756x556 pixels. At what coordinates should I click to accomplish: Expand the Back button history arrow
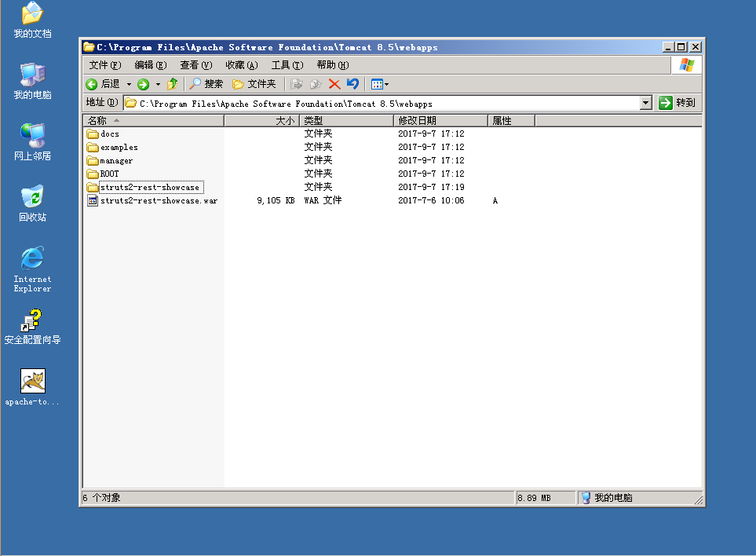(x=129, y=84)
